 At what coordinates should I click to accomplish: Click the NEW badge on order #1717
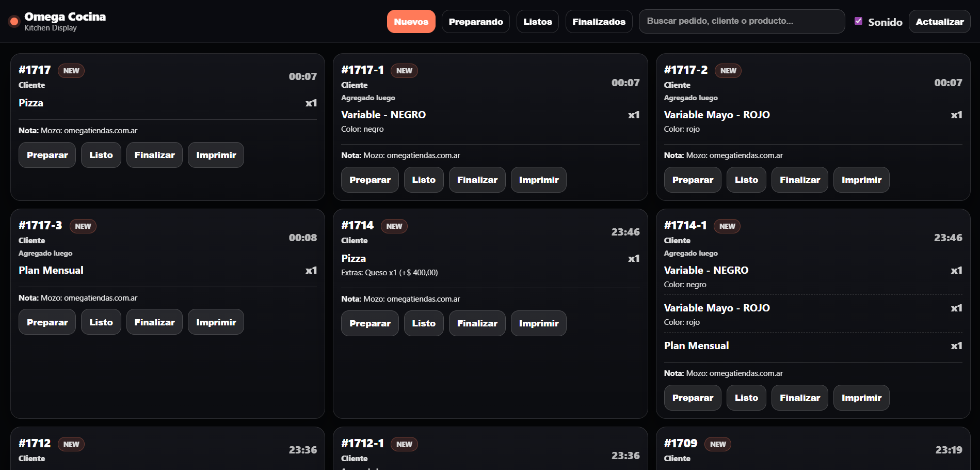(x=71, y=71)
